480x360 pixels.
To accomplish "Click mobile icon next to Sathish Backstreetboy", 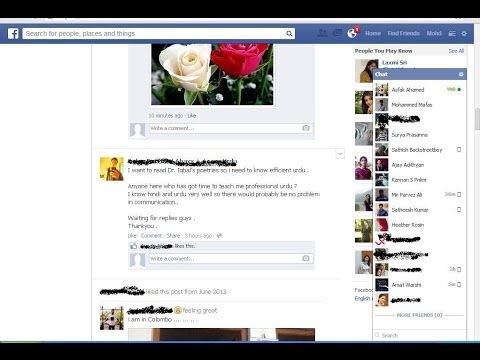I will point(459,150).
